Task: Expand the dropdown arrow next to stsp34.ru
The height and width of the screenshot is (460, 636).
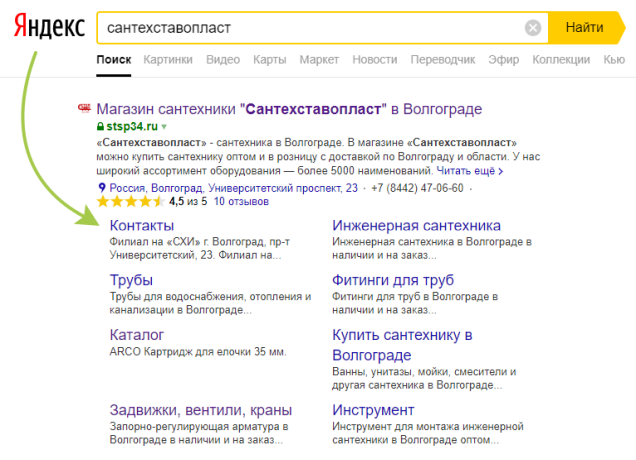Action: tap(164, 127)
